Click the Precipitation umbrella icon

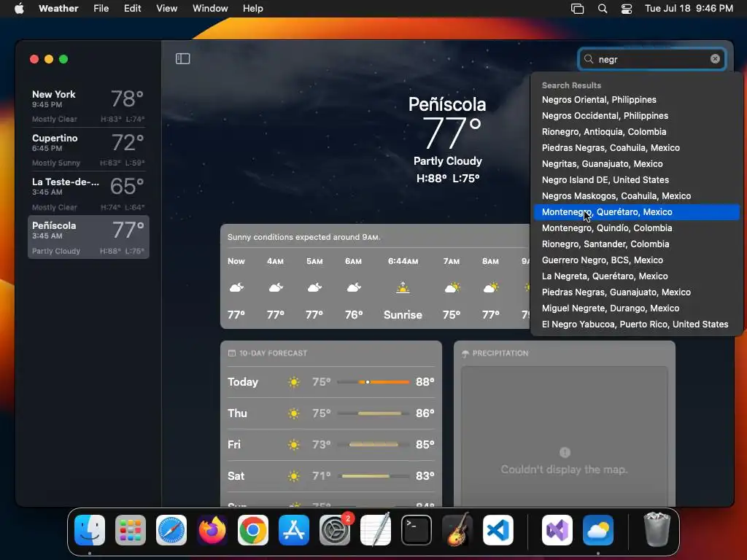(x=465, y=354)
